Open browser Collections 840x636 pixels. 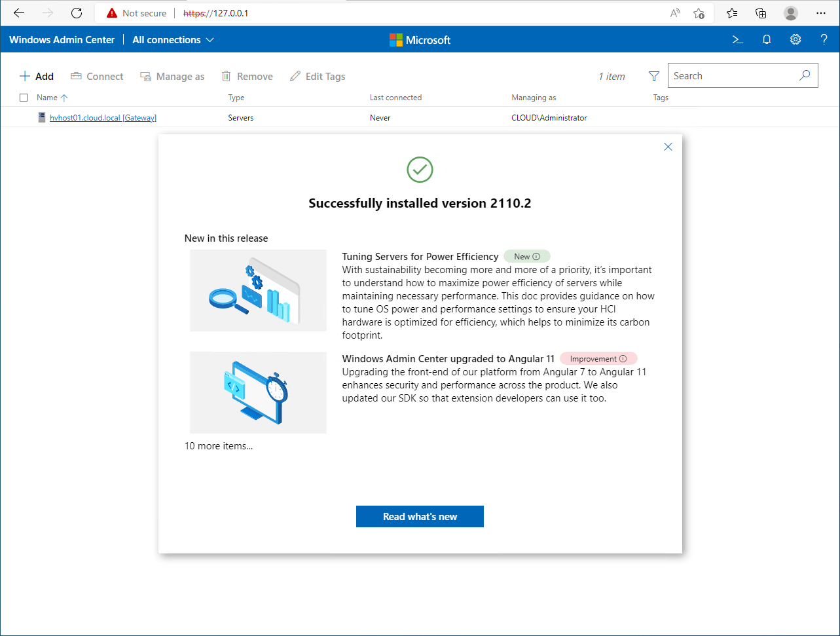[x=761, y=13]
